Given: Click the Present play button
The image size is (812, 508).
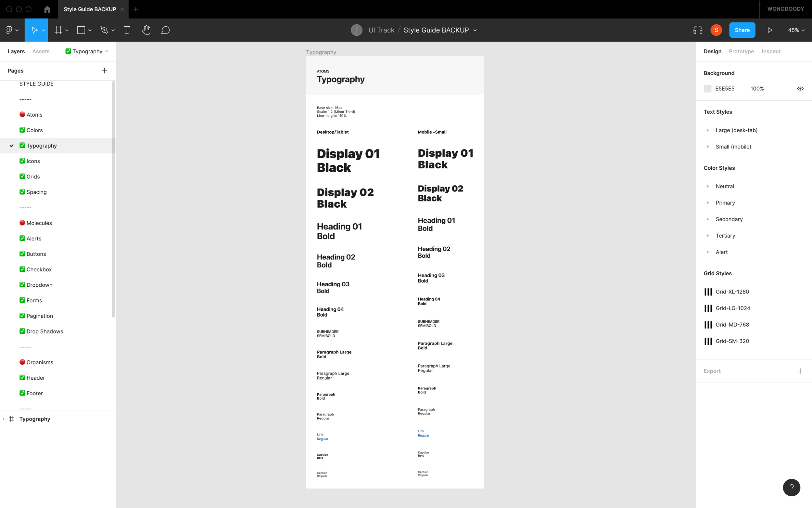Looking at the screenshot, I should pyautogui.click(x=770, y=30).
